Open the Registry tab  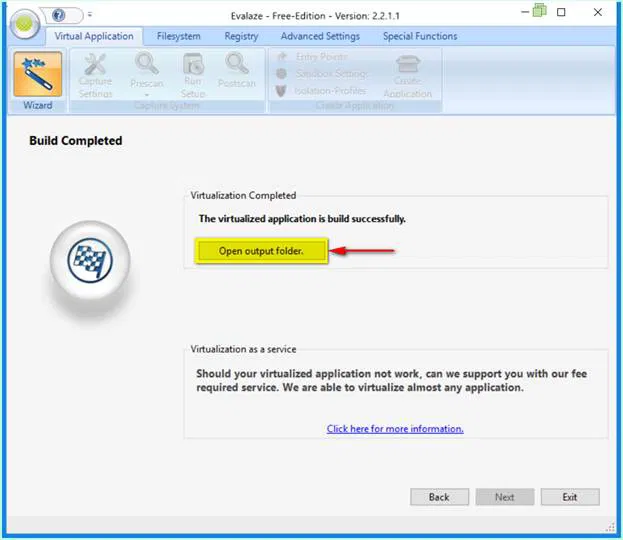coord(241,36)
